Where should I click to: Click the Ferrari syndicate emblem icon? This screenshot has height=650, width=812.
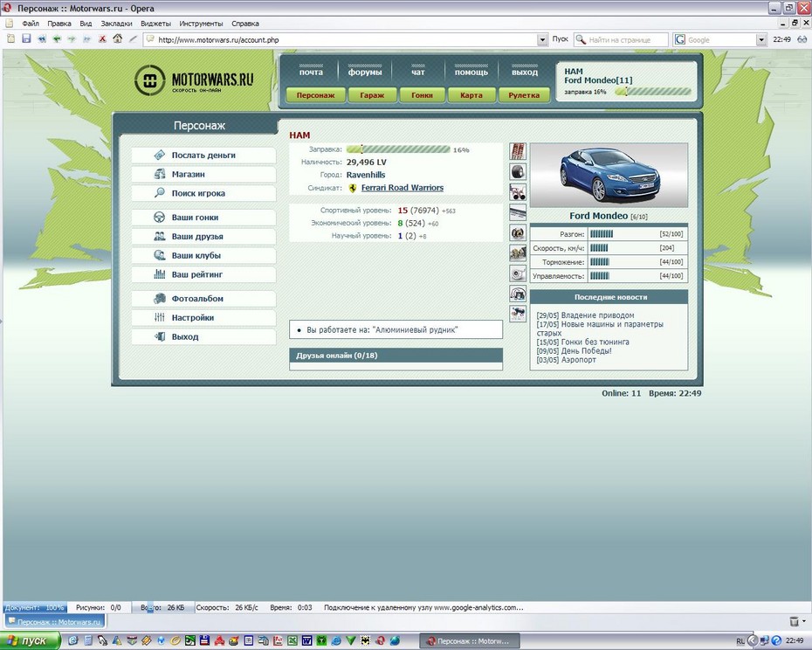click(353, 188)
